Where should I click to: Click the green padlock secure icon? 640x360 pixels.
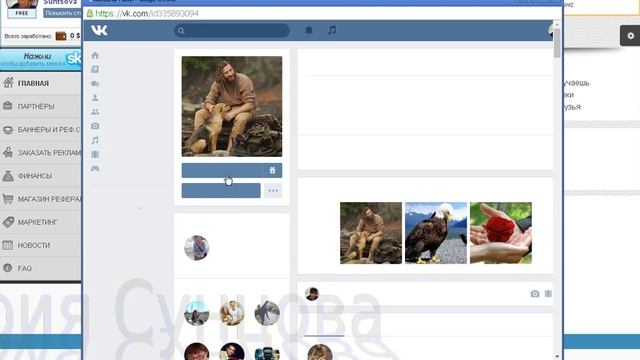90,13
